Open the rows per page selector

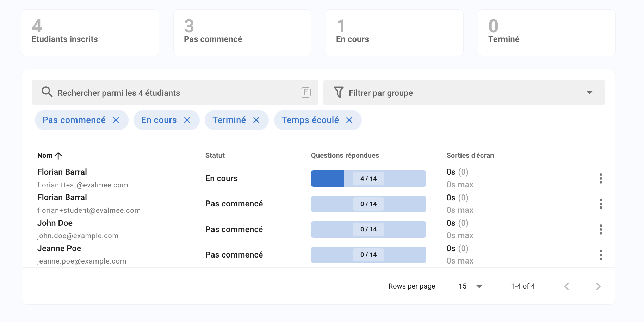coord(472,286)
